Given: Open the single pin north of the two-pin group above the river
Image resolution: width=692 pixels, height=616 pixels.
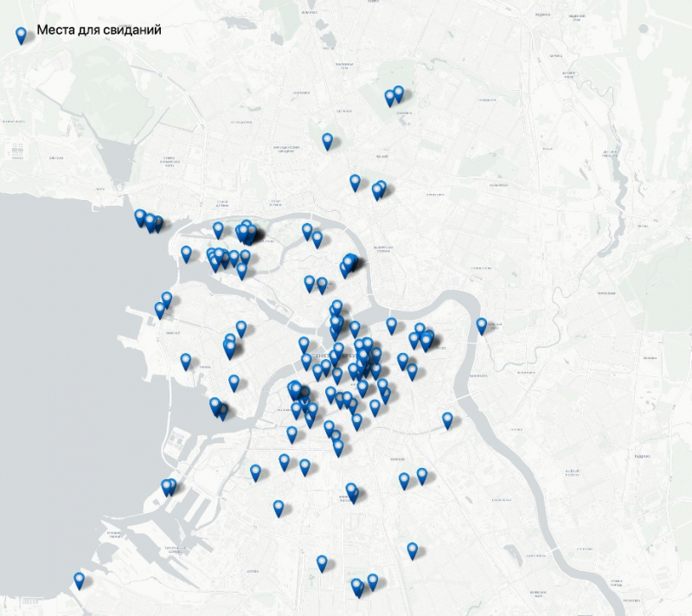Looking at the screenshot, I should [x=355, y=182].
